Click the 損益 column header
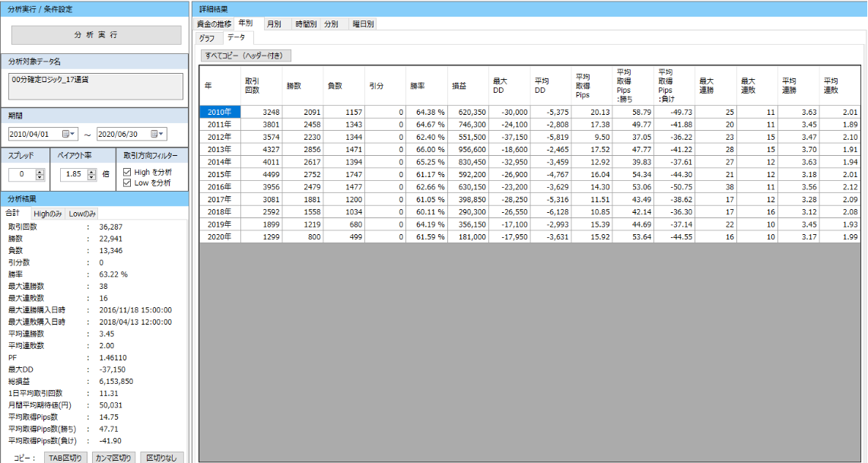Screen dimensions: 868x463 [x=468, y=86]
